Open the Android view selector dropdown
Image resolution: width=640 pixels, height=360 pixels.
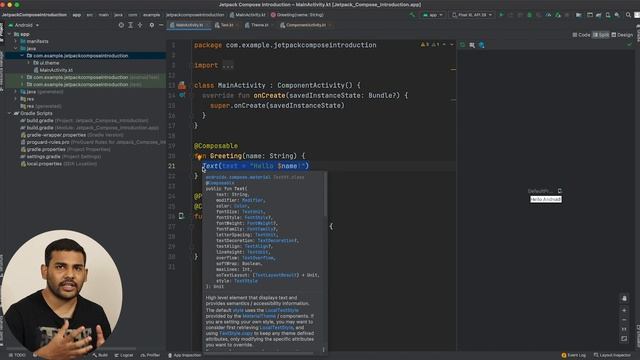coord(27,25)
